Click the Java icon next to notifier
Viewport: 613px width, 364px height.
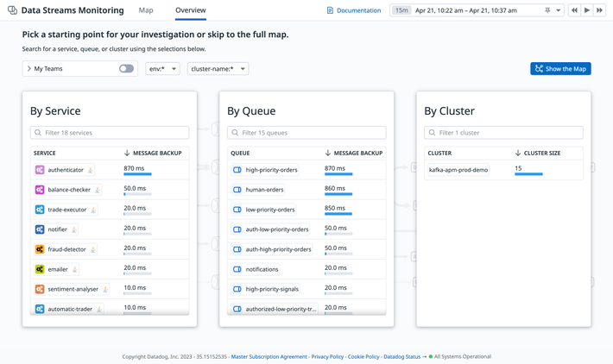coord(74,229)
